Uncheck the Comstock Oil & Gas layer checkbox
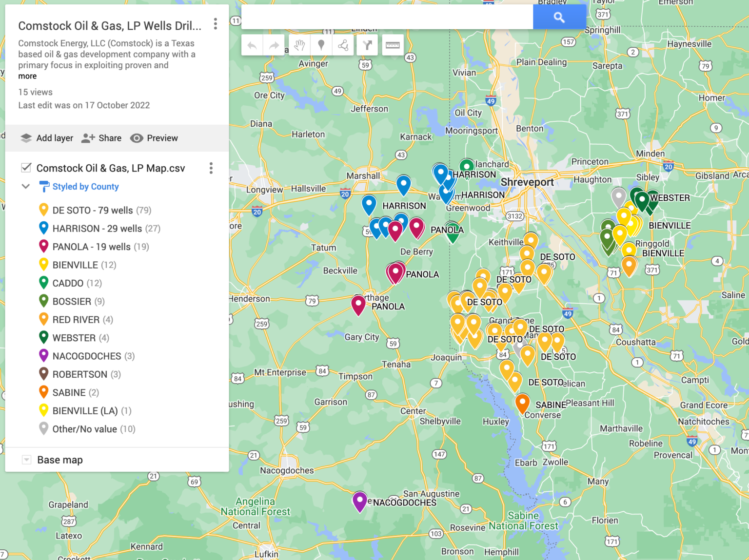This screenshot has height=560, width=749. (26, 168)
